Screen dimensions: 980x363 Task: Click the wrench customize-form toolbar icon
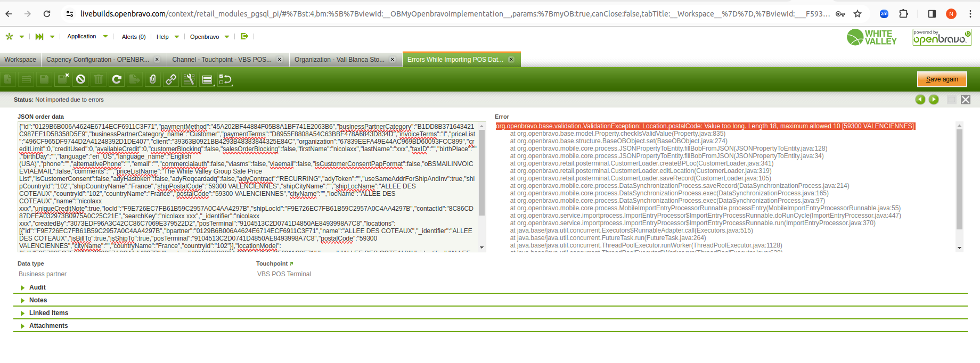pyautogui.click(x=189, y=79)
